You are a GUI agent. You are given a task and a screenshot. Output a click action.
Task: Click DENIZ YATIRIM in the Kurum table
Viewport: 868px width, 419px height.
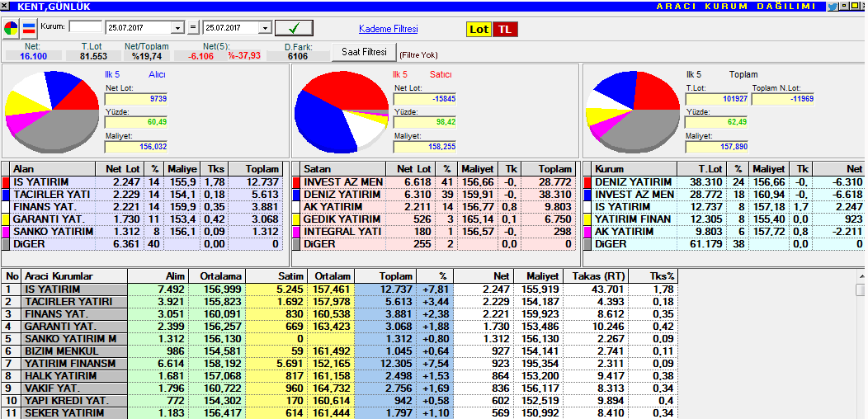[x=634, y=182]
